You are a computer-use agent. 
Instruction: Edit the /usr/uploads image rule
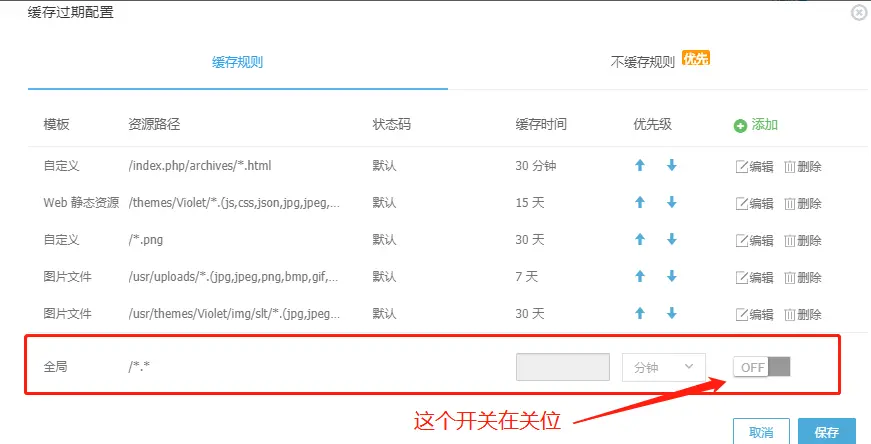(754, 277)
